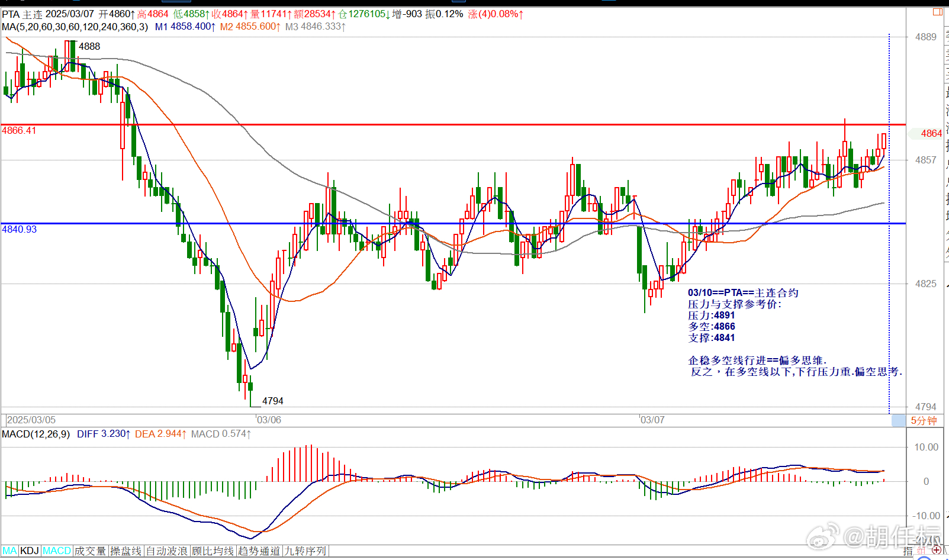Select the MA indicator tab
Viewport: 949px width, 560px height.
[x=9, y=551]
